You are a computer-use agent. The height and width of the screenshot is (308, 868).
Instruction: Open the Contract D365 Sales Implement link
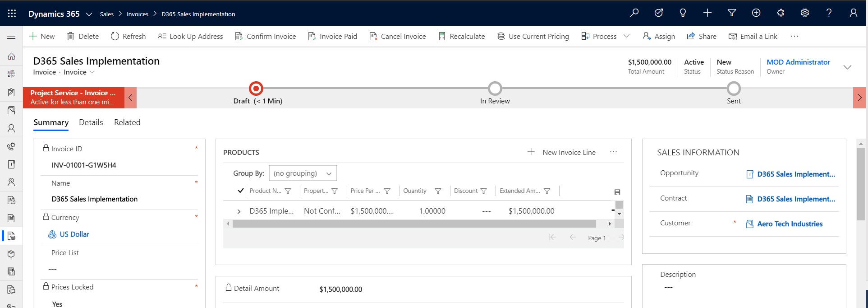pos(796,199)
